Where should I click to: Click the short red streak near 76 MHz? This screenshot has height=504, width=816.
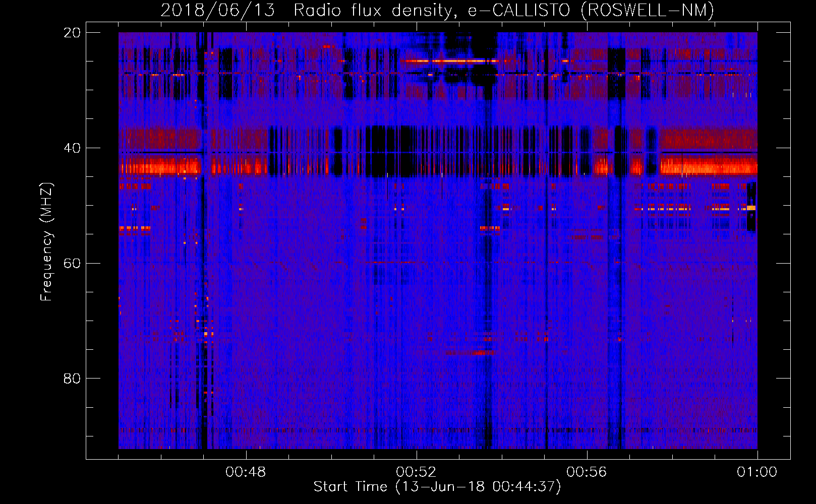[471, 353]
